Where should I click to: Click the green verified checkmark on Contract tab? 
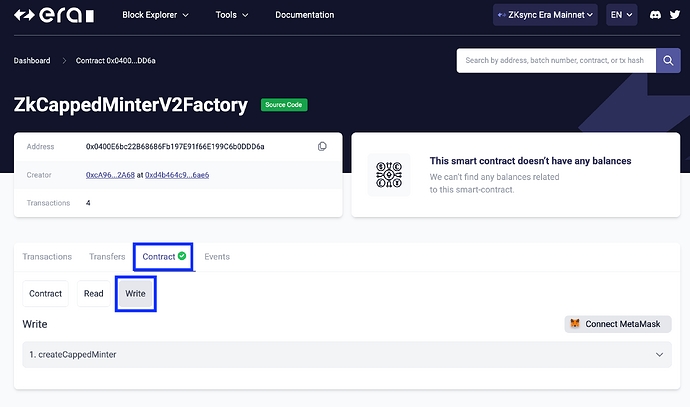coord(182,257)
